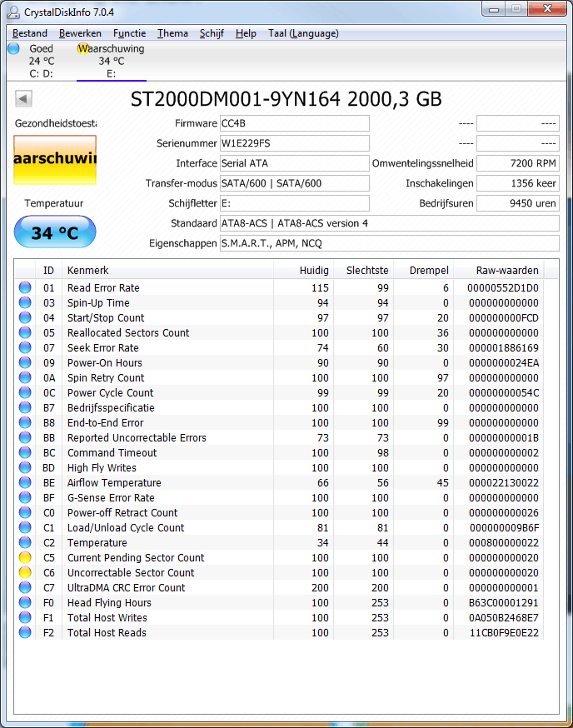Click status orb of Temperature C2 row

(25, 543)
